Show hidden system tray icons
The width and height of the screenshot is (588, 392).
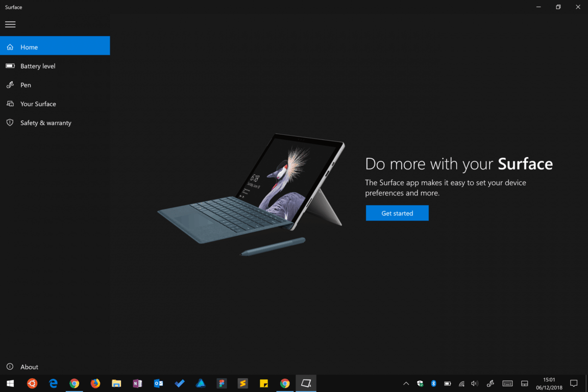click(406, 383)
